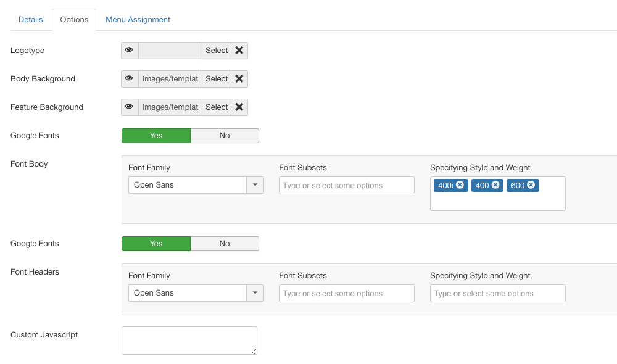This screenshot has height=364, width=617.
Task: Enable Google Fonts Yes for Font Body
Action: click(156, 136)
